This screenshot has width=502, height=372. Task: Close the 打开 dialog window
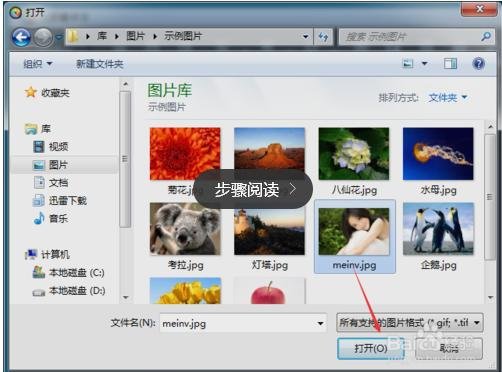(479, 9)
